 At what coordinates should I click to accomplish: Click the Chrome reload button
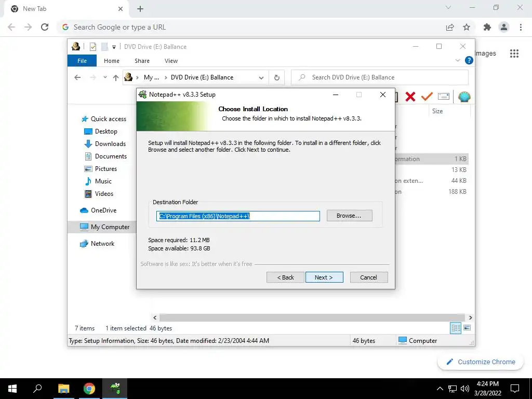click(x=45, y=27)
